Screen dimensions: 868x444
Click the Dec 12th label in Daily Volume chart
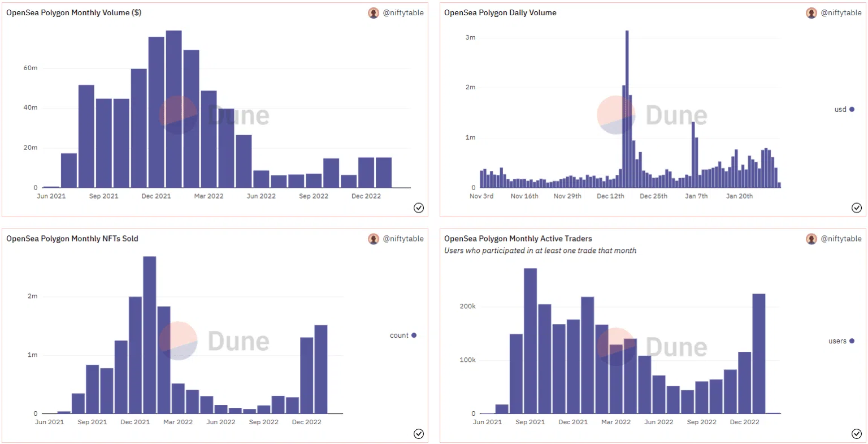pos(610,196)
